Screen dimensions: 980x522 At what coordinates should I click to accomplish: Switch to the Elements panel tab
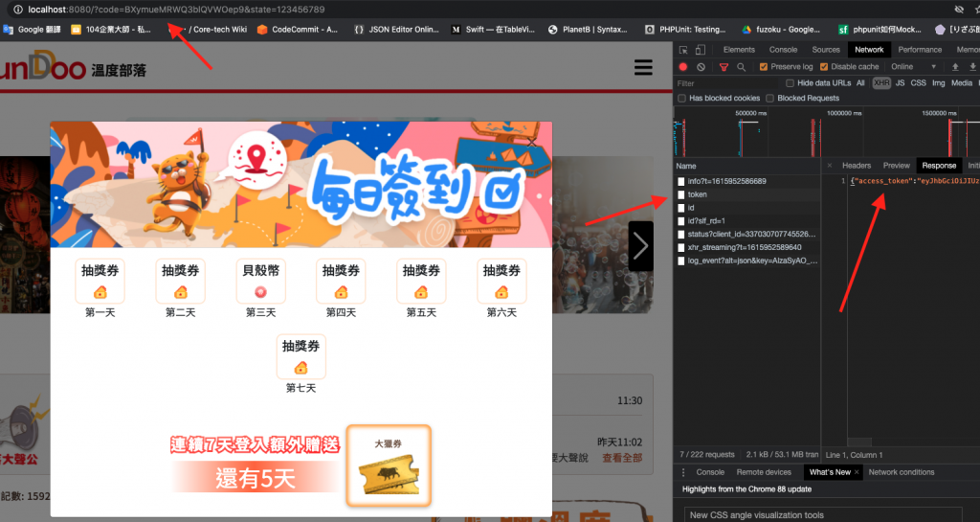coord(739,50)
